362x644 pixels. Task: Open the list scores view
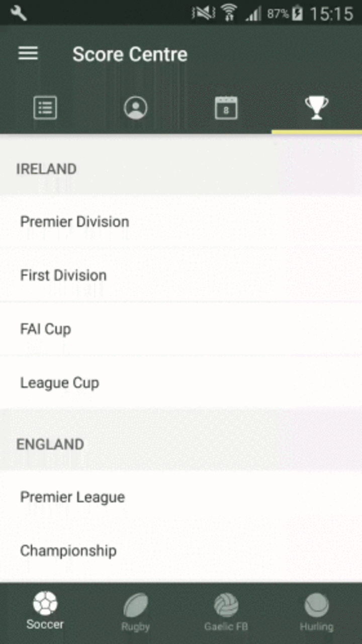(45, 107)
